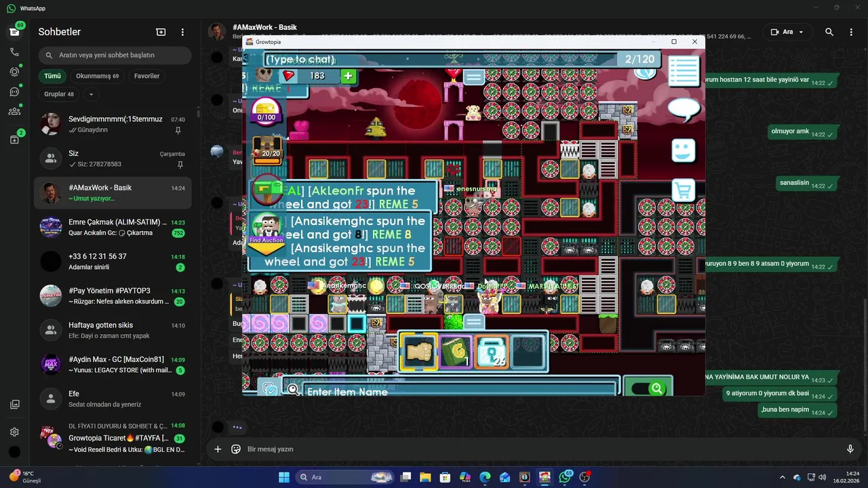868x488 pixels.
Task: Collapse the Growtopia inventory drag handle
Action: [474, 322]
